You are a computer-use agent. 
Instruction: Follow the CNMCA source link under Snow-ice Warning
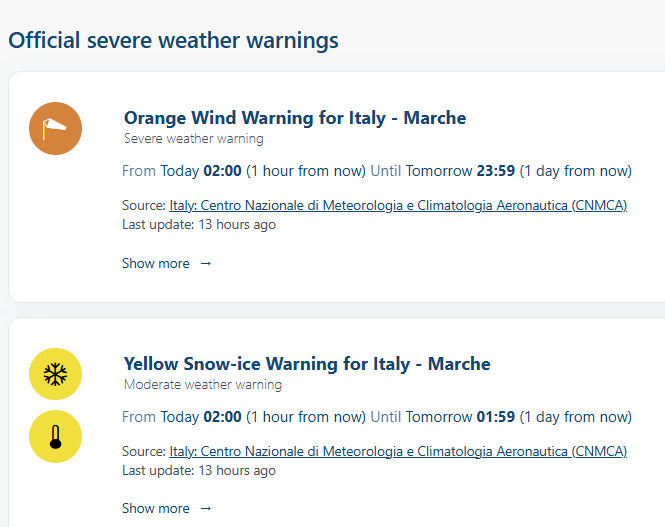point(398,451)
